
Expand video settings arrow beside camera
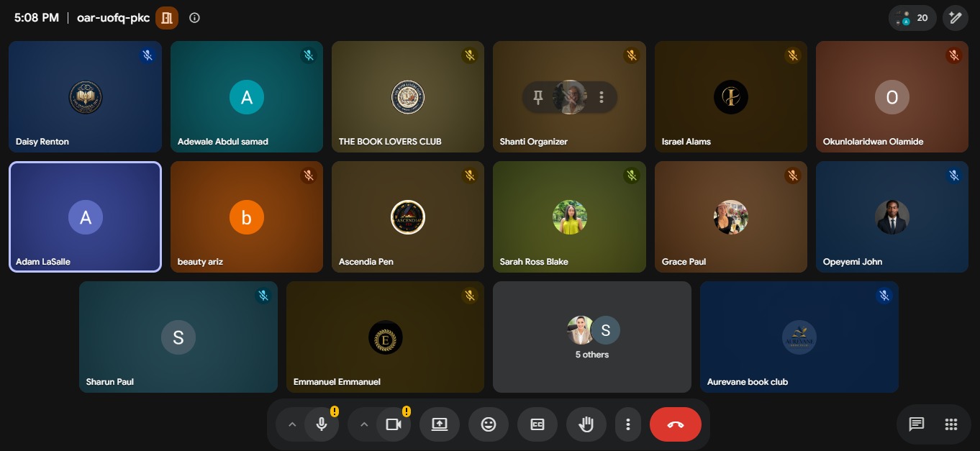(x=364, y=424)
